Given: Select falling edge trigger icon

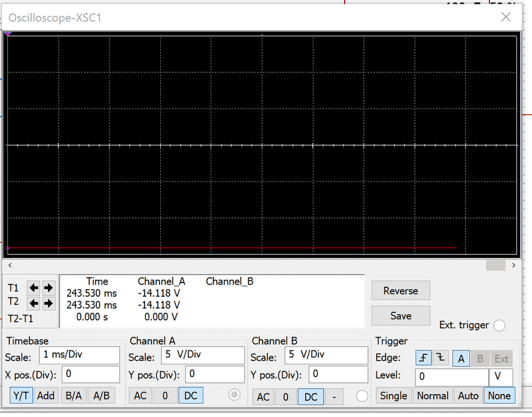Looking at the screenshot, I should coord(440,358).
